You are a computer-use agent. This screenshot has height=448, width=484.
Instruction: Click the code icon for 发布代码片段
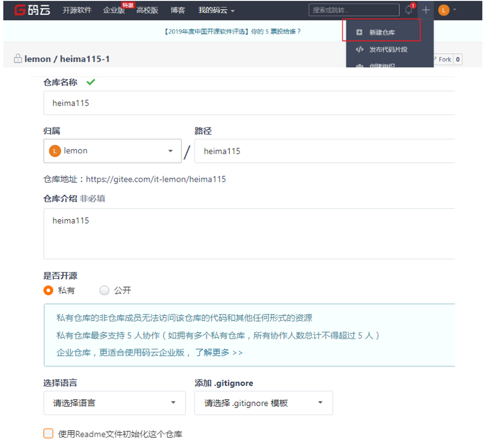(x=359, y=49)
